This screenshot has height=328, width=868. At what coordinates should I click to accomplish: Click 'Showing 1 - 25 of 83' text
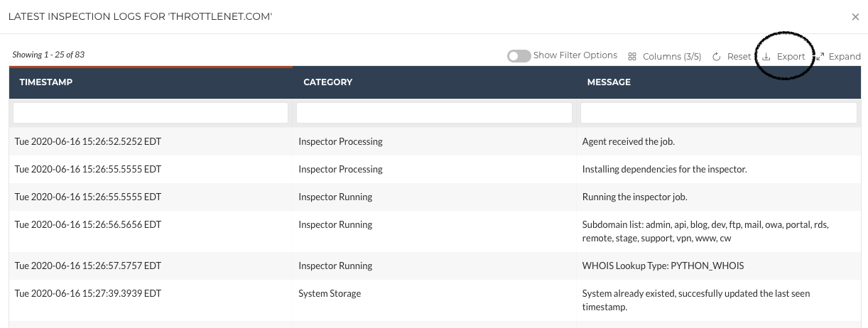[x=48, y=55]
